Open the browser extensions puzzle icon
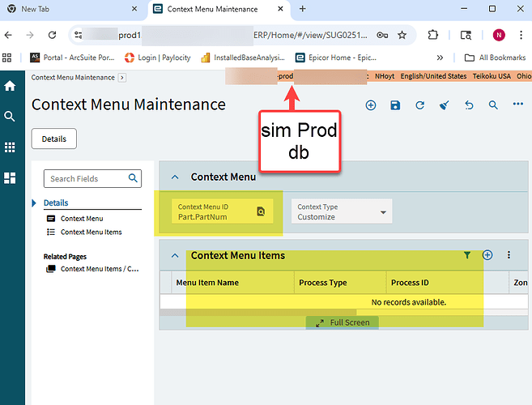The image size is (532, 405). pos(433,35)
